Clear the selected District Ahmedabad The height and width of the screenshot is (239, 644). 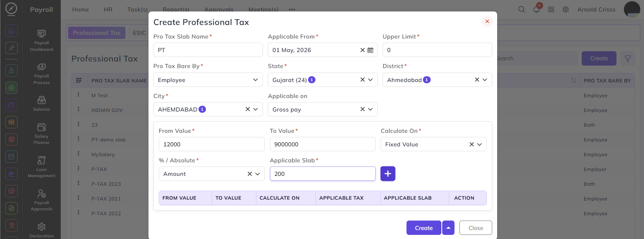click(477, 80)
